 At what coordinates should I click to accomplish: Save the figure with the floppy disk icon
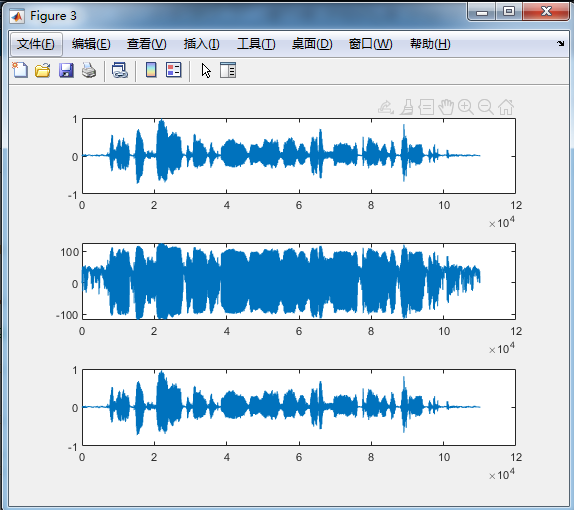pyautogui.click(x=66, y=70)
